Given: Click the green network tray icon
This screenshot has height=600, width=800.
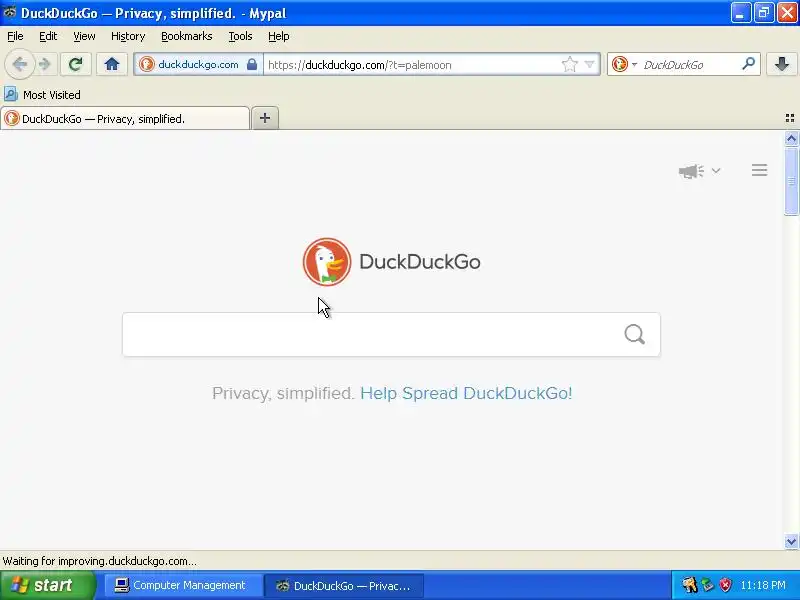Looking at the screenshot, I should click(x=707, y=585).
